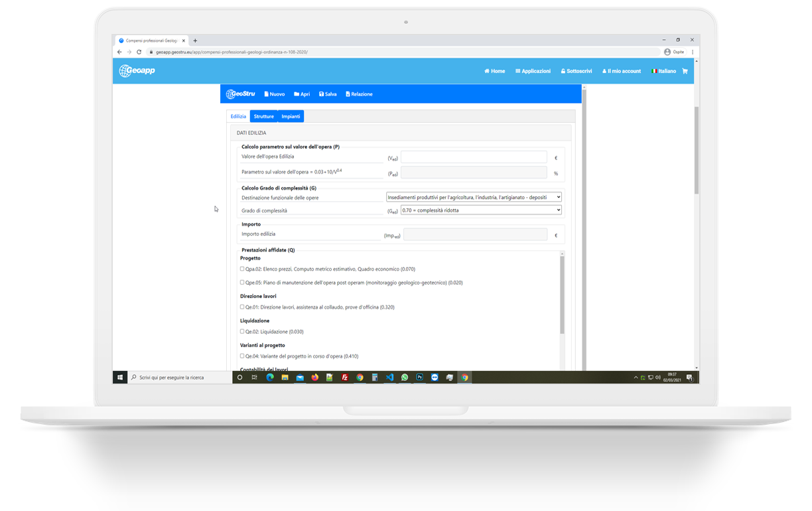The width and height of the screenshot is (812, 511).
Task: Open Visual Studio Code from the taskbar
Action: point(389,377)
